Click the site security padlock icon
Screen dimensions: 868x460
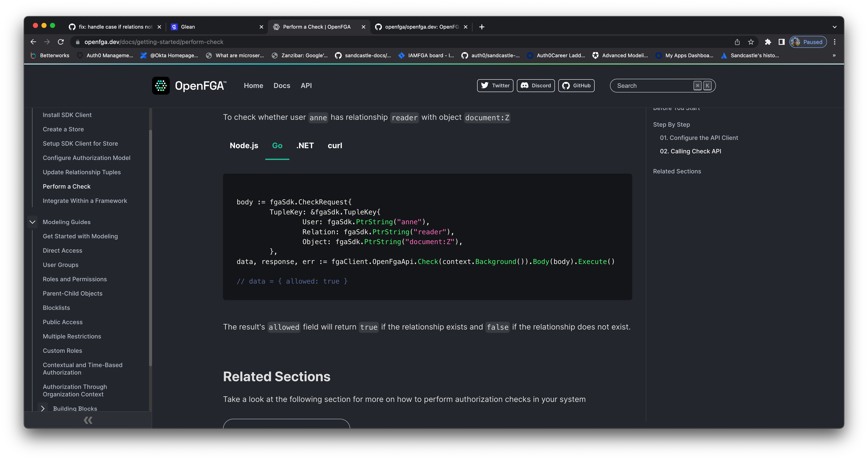coord(77,42)
